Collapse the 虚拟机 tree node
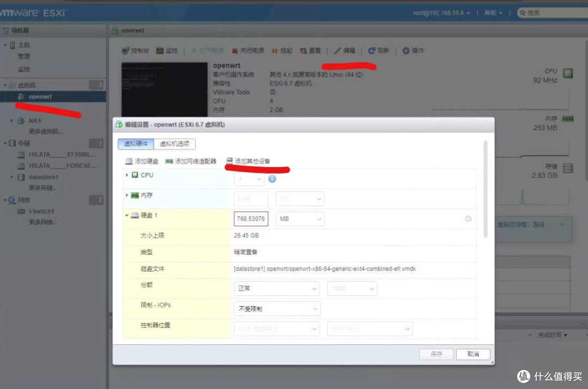 coord(5,85)
